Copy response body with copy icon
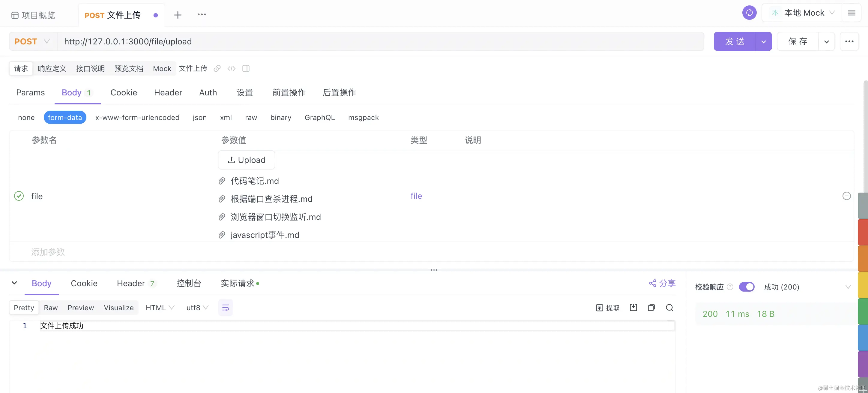Screen dimensions: 868x393 (x=651, y=307)
